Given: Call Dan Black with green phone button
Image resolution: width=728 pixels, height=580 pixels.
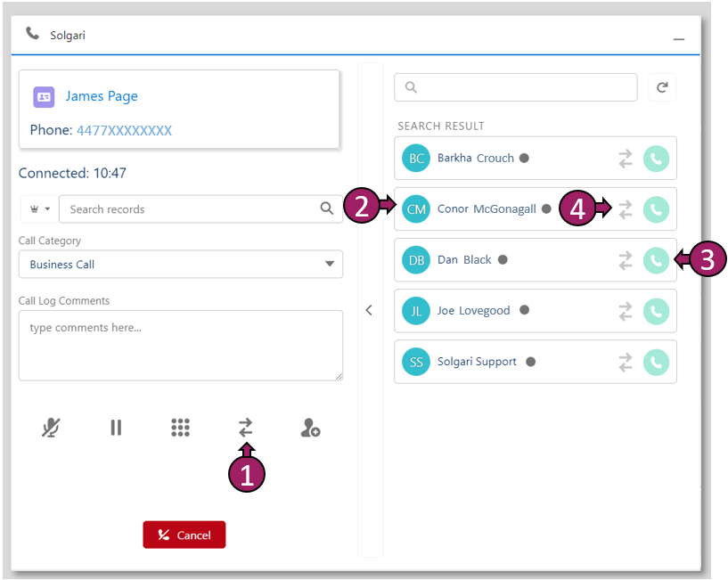Looking at the screenshot, I should pos(656,260).
